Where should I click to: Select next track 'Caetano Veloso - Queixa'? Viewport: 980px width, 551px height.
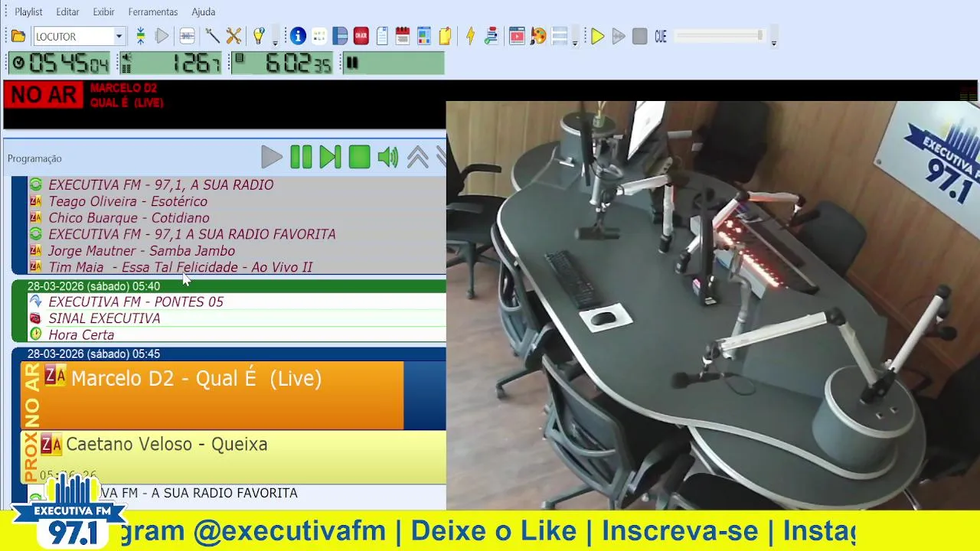tap(233, 458)
